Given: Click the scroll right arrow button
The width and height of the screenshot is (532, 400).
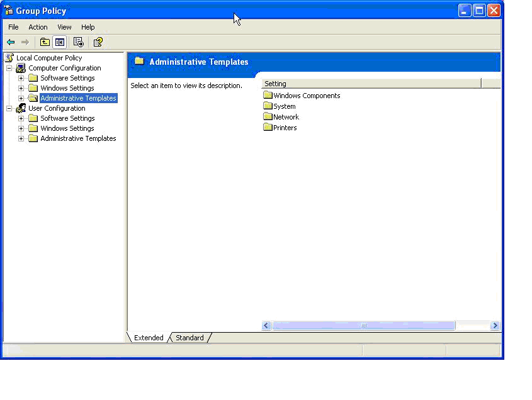Looking at the screenshot, I should (x=495, y=325).
